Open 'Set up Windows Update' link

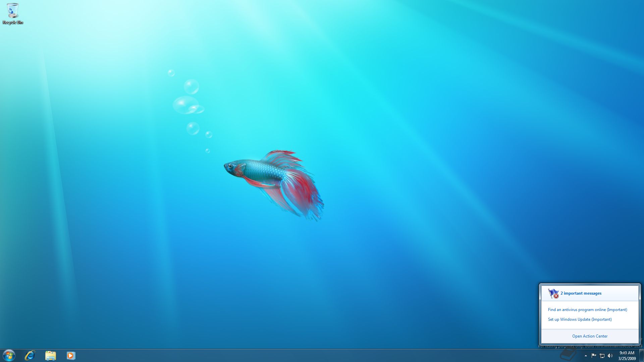pos(580,319)
